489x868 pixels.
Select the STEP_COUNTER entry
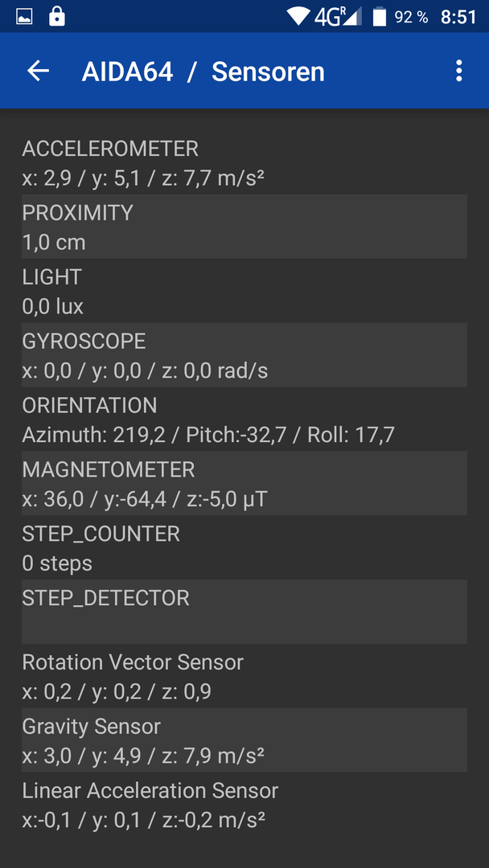pos(244,547)
